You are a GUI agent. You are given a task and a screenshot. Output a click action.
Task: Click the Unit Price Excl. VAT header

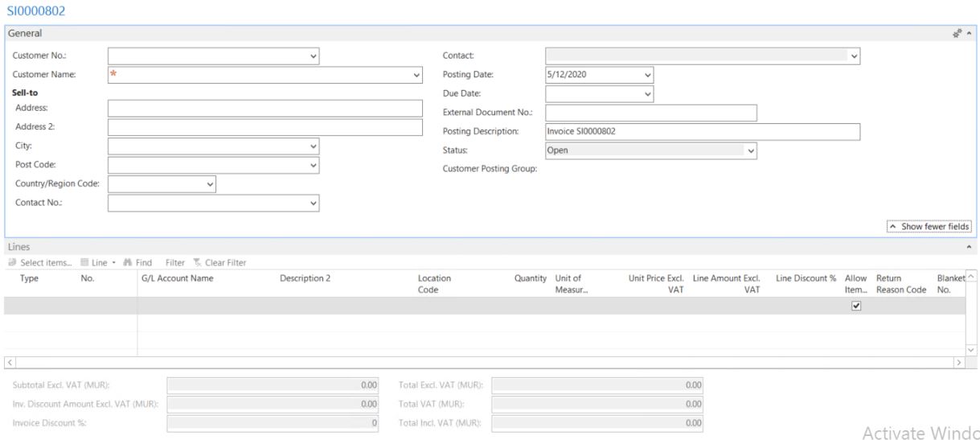point(656,284)
